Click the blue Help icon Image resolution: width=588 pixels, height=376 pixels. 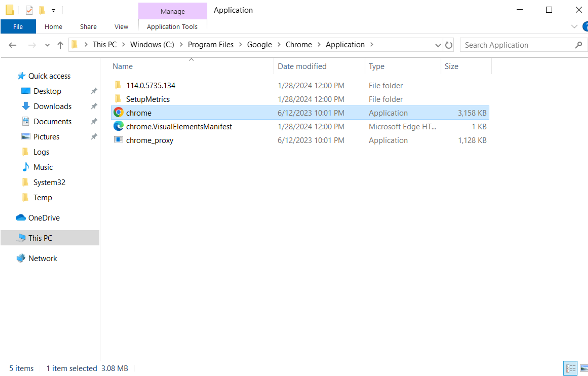coord(585,27)
